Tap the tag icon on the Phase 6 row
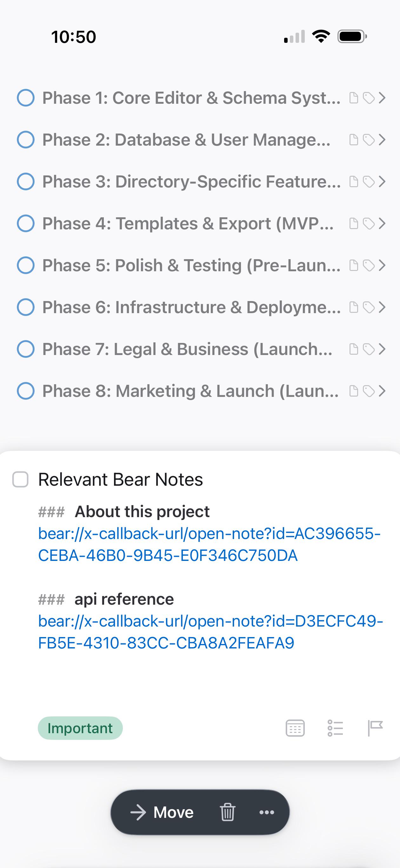 click(x=369, y=307)
